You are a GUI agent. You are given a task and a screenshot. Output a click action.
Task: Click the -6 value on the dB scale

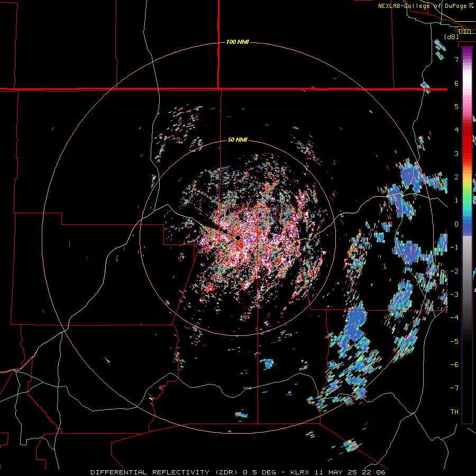[454, 365]
